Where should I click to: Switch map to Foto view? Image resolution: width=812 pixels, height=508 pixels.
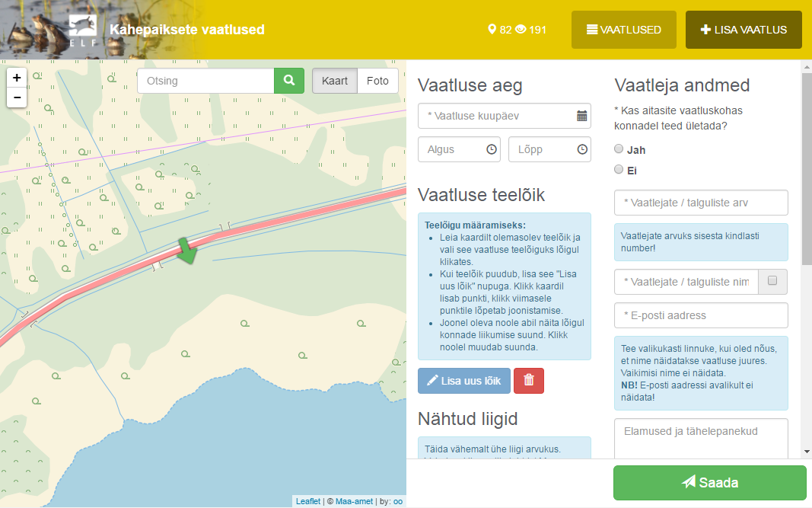click(377, 81)
